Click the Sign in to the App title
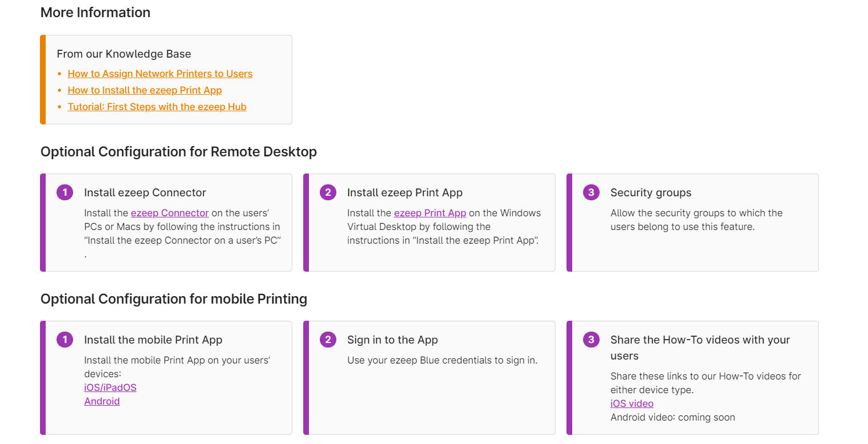 [x=392, y=340]
